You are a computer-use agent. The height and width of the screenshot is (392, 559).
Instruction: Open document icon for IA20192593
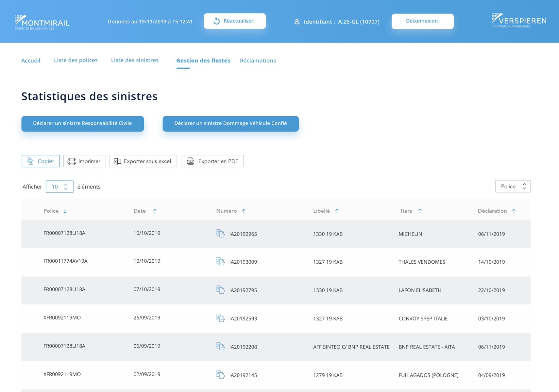(221, 318)
